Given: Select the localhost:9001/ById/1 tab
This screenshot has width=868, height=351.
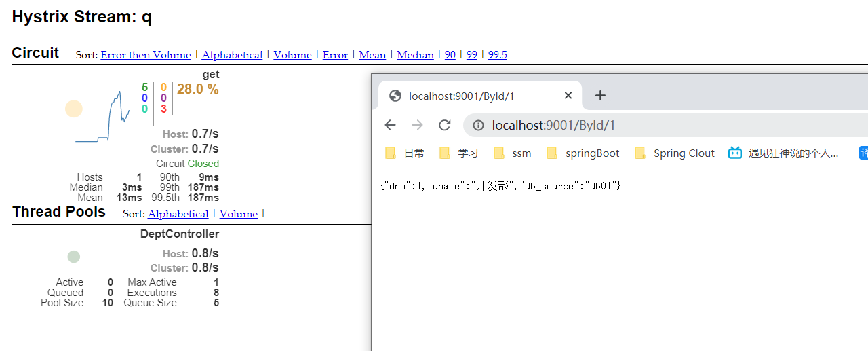Looking at the screenshot, I should [480, 96].
